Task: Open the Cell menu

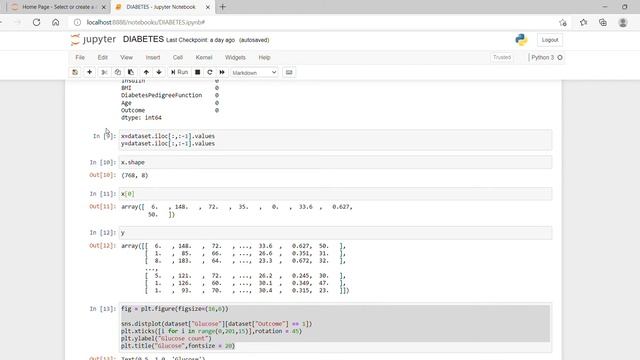Action: (178, 58)
